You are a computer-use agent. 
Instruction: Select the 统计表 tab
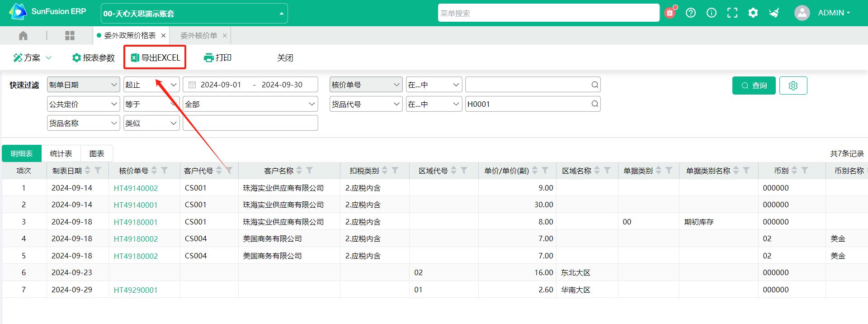coord(61,153)
